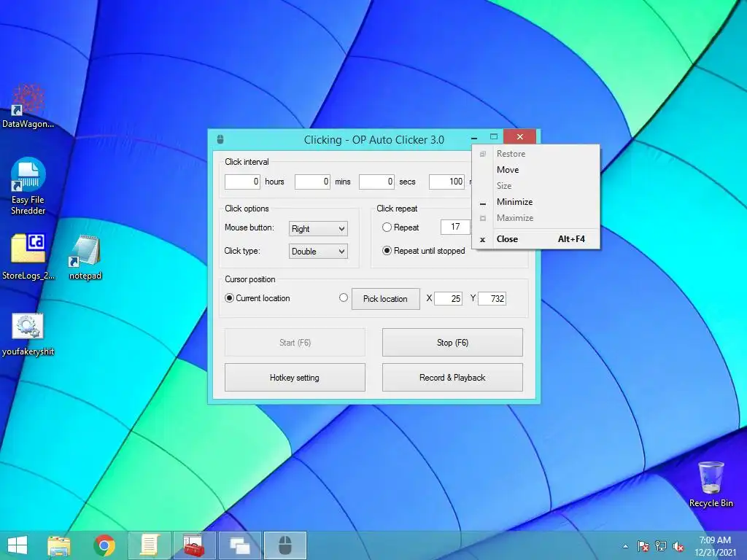Show hidden system tray icons
The image size is (747, 560).
click(625, 546)
